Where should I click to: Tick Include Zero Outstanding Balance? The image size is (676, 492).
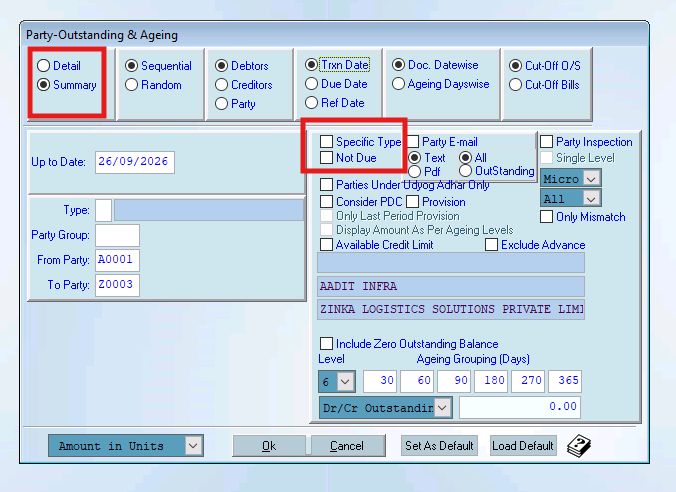click(326, 344)
